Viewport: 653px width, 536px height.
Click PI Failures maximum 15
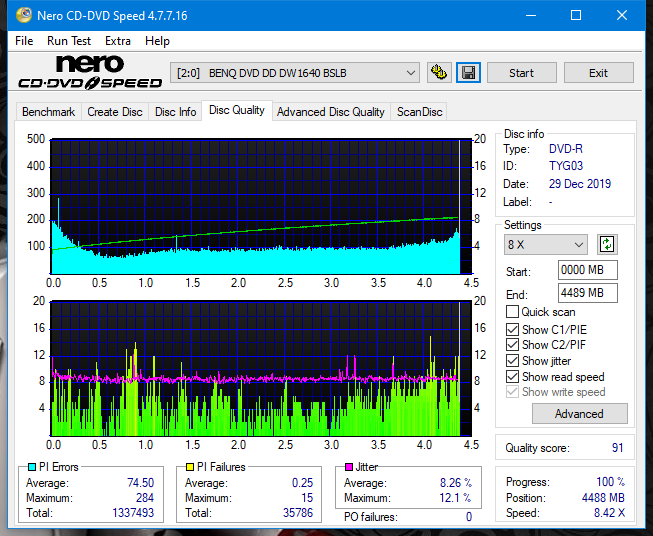(307, 498)
